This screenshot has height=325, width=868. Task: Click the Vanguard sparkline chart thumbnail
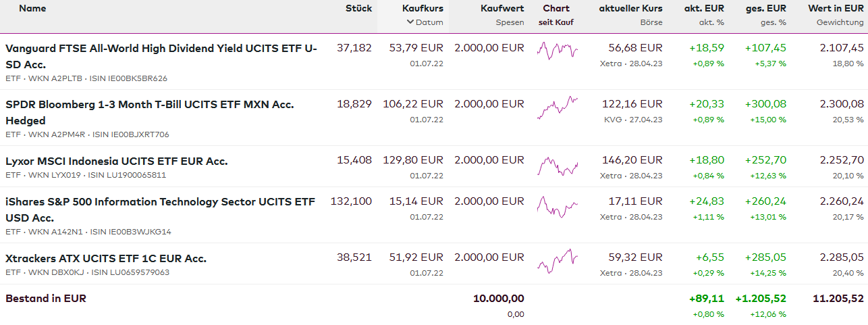[557, 51]
